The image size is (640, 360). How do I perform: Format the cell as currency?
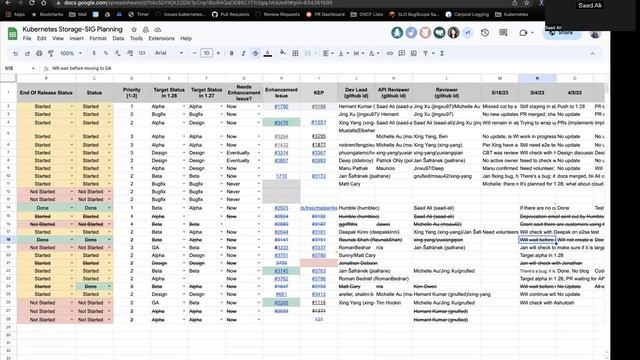pyautogui.click(x=94, y=53)
